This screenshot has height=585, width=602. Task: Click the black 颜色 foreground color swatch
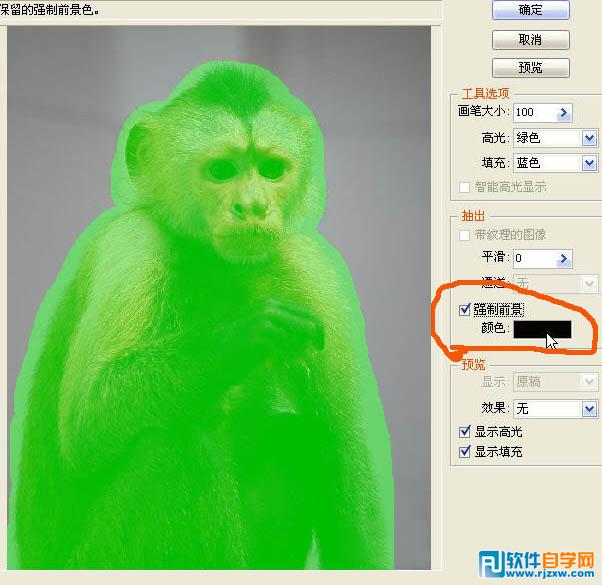[542, 329]
